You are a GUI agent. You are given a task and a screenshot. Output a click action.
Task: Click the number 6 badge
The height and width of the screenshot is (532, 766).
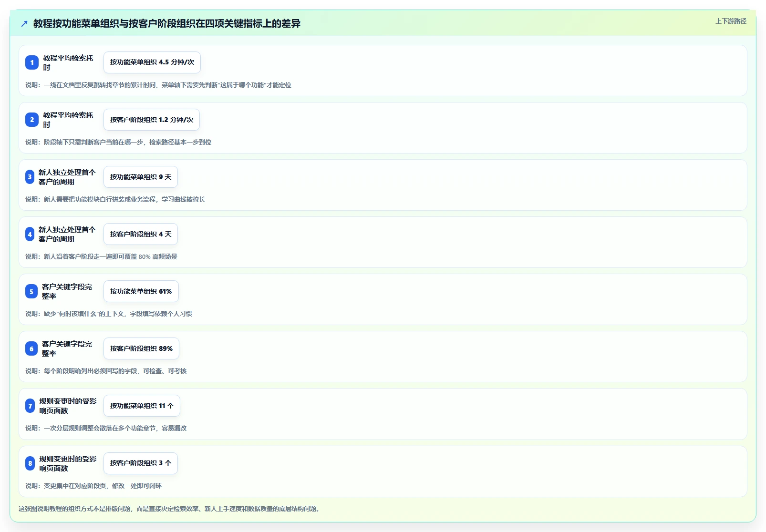pos(31,348)
